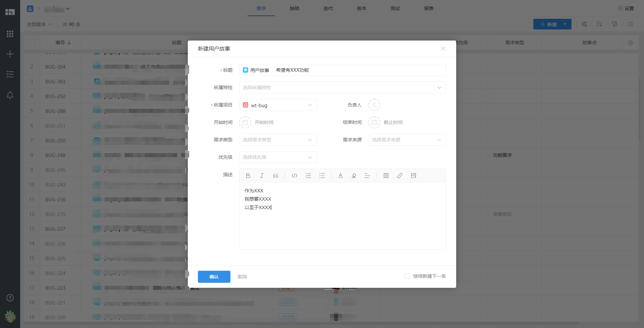Open end time calendar picker

374,122
